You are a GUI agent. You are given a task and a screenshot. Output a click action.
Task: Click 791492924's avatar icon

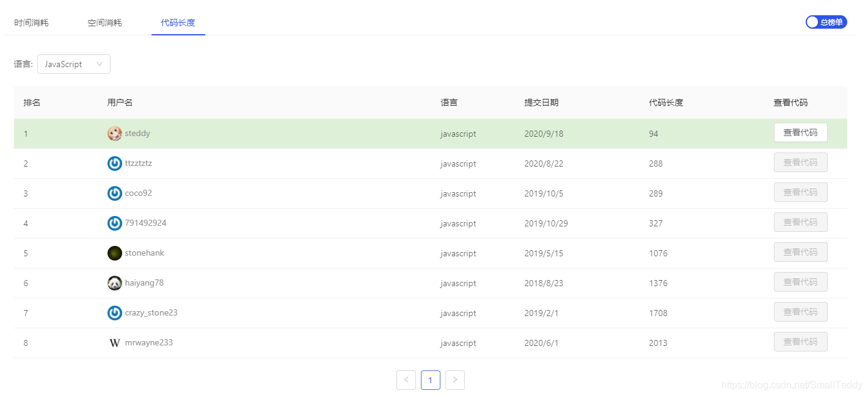tap(114, 223)
